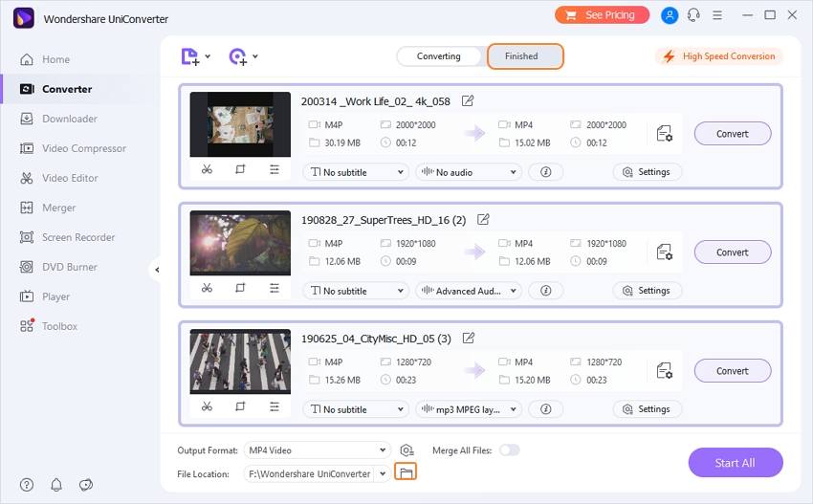Open subtitle dropdown for CityMisc video

click(356, 409)
